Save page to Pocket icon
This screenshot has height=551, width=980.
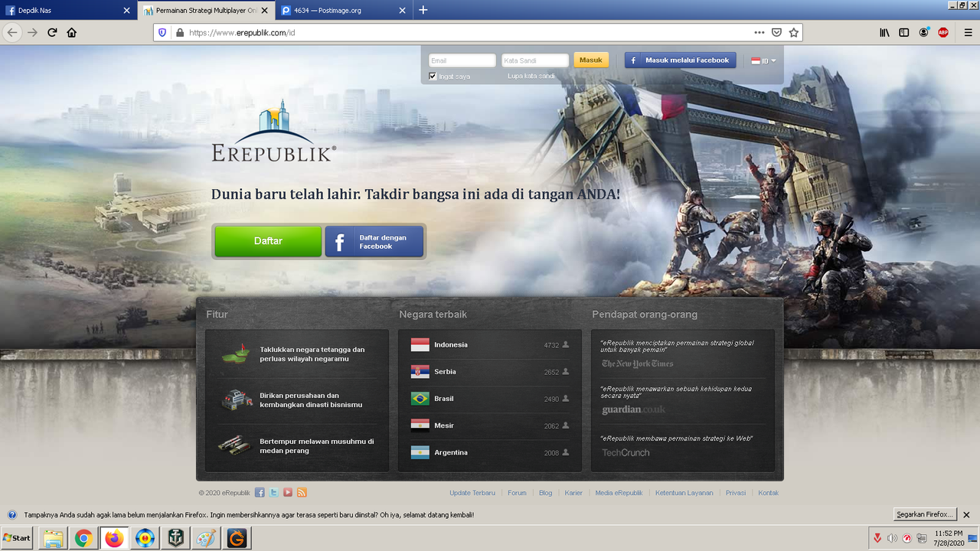776,32
